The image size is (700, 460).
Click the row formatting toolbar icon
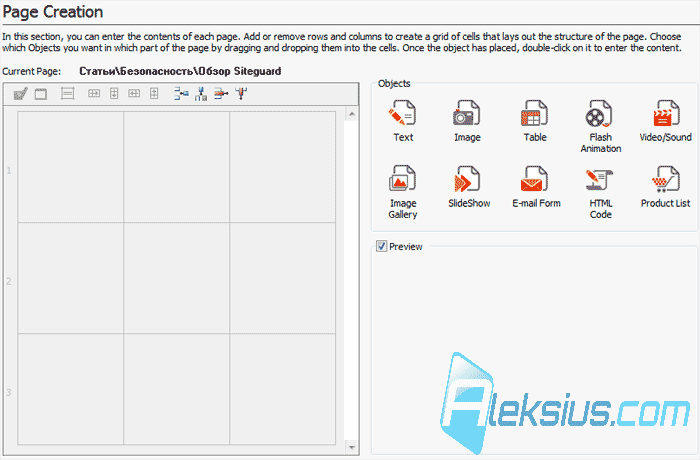coord(67,94)
